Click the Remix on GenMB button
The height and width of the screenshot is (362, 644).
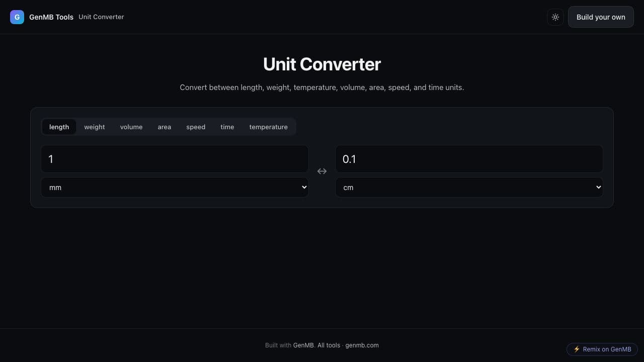pos(602,349)
